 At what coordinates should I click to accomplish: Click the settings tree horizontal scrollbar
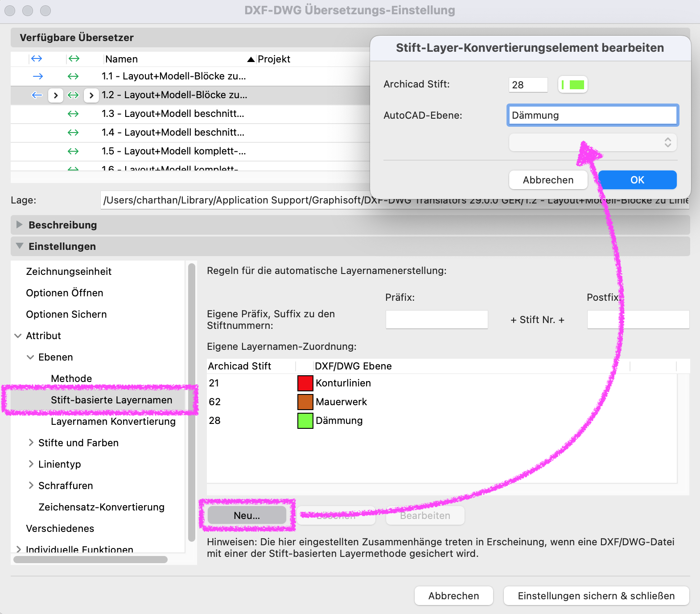click(91, 560)
